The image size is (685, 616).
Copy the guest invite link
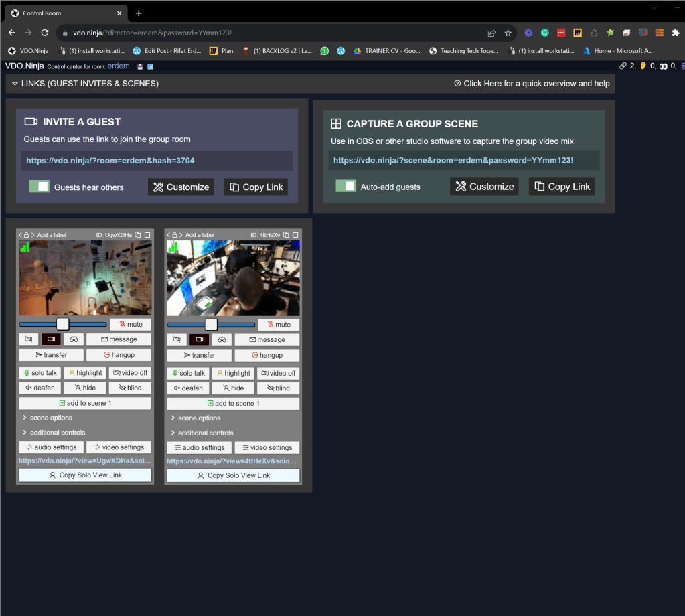coord(256,187)
